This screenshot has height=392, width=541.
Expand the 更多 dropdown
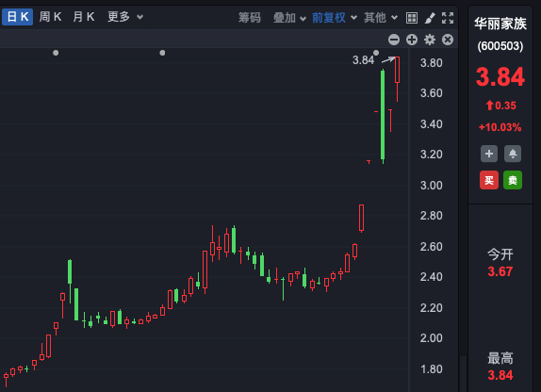(x=125, y=17)
